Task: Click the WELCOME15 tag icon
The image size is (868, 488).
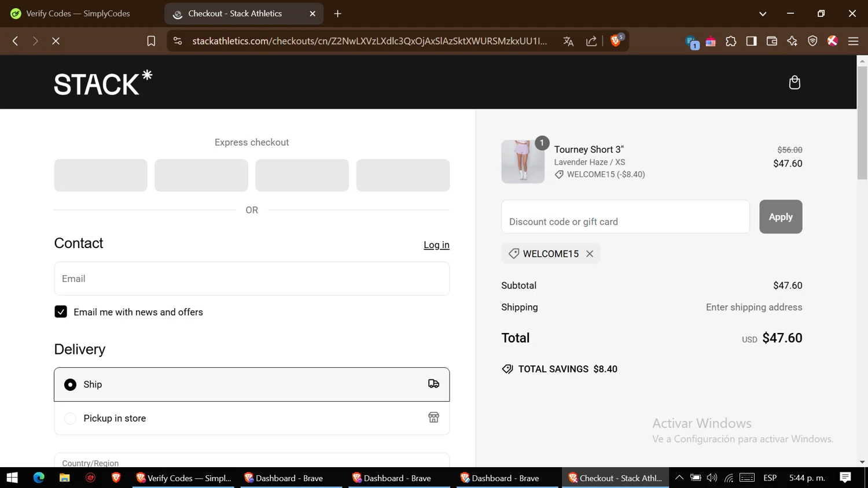Action: pyautogui.click(x=513, y=254)
